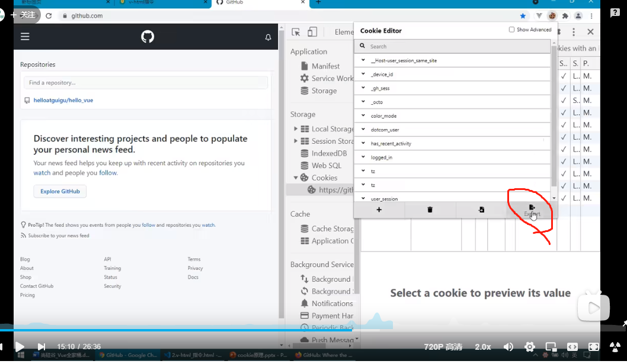Change the 720P 高清 video quality
Image resolution: width=627 pixels, height=364 pixels.
click(x=443, y=347)
